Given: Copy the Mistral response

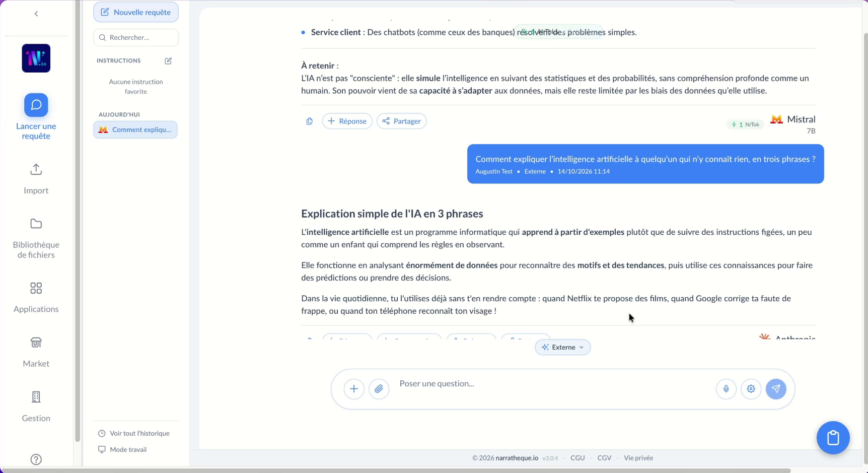Looking at the screenshot, I should (310, 121).
